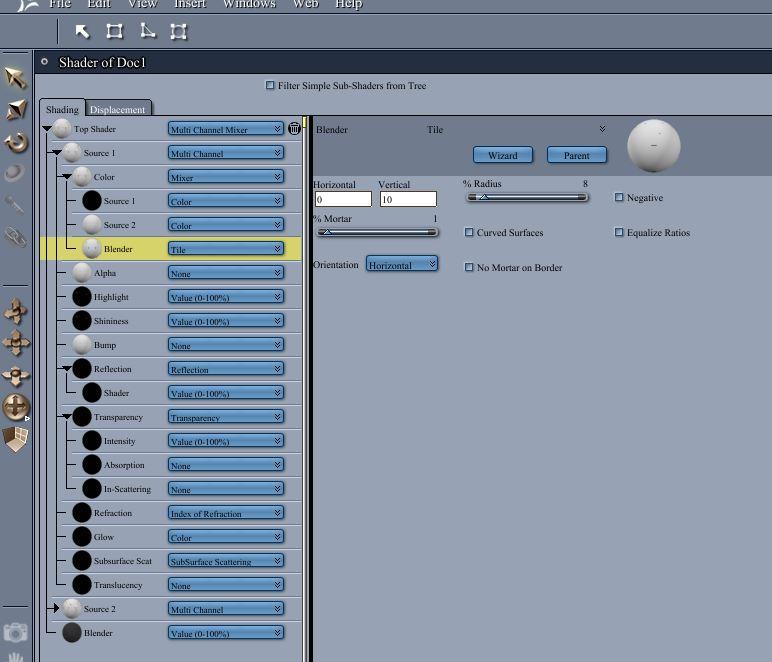Open the File menu
Viewport: 772px width, 662px height.
pyautogui.click(x=61, y=4)
